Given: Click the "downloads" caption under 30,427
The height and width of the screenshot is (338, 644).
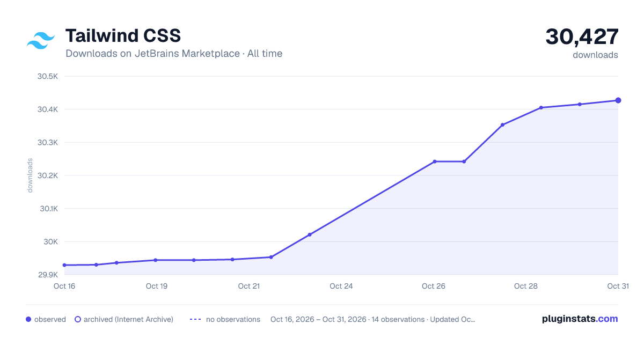Looking at the screenshot, I should pos(595,55).
